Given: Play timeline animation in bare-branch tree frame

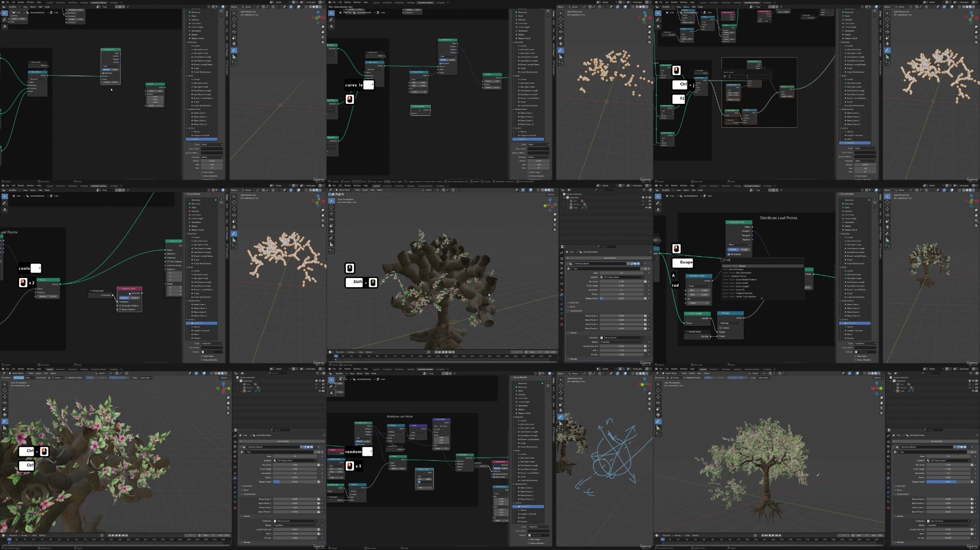Looking at the screenshot, I should (x=446, y=352).
